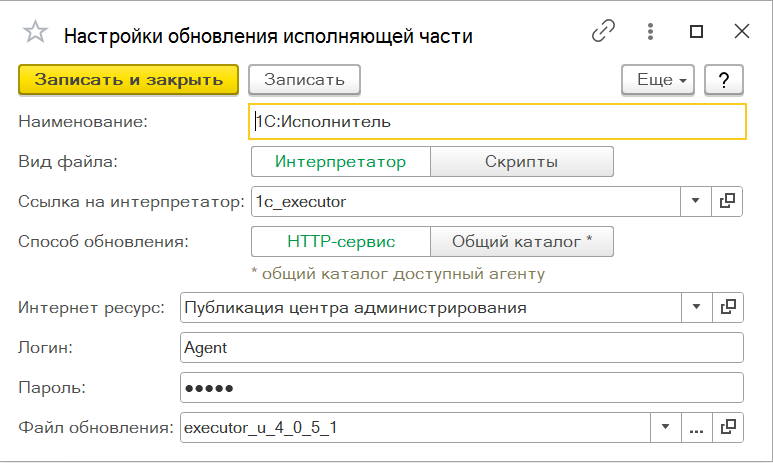Copy link to this form via chain icon
This screenshot has width=773, height=463.
pos(603,32)
